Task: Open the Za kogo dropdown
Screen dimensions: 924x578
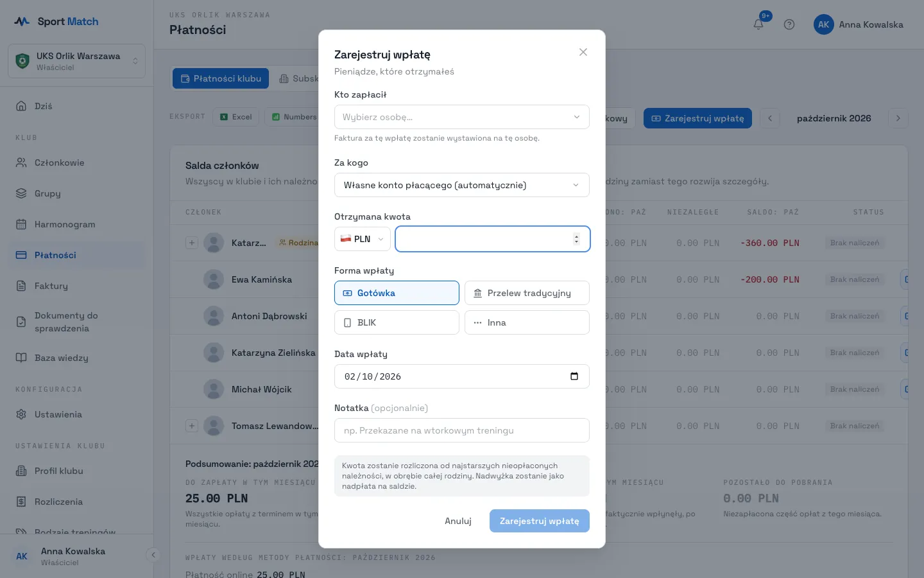Action: tap(461, 185)
